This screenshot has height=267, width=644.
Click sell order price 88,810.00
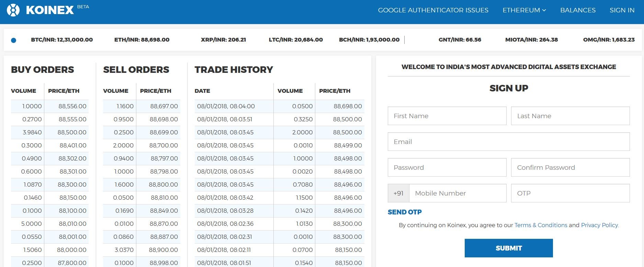[x=165, y=198]
